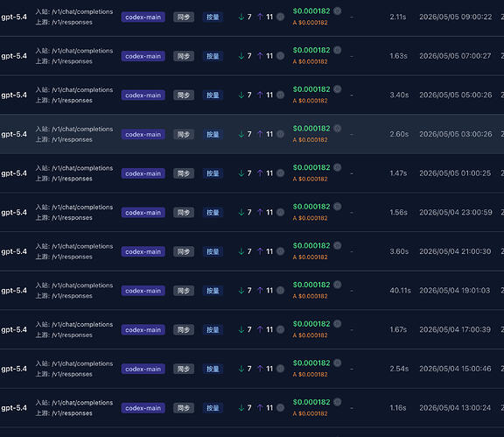Click the 3.60s duration value
This screenshot has height=437, width=504.
pyautogui.click(x=399, y=251)
